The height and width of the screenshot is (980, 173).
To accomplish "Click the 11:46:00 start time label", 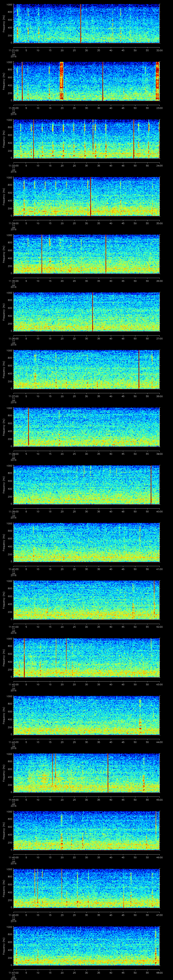I will (14, 915).
